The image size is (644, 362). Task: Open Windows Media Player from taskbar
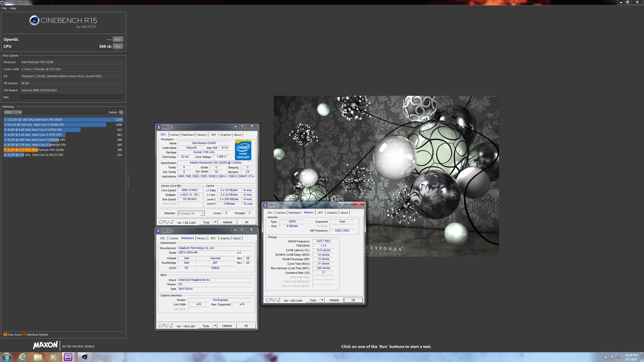[x=53, y=357]
